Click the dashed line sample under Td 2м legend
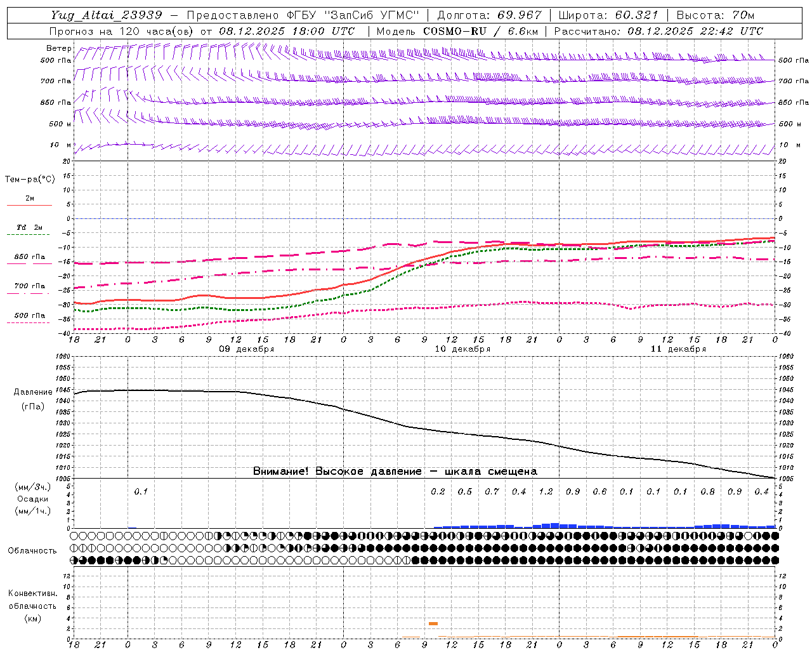812x650 pixels. click(x=29, y=235)
